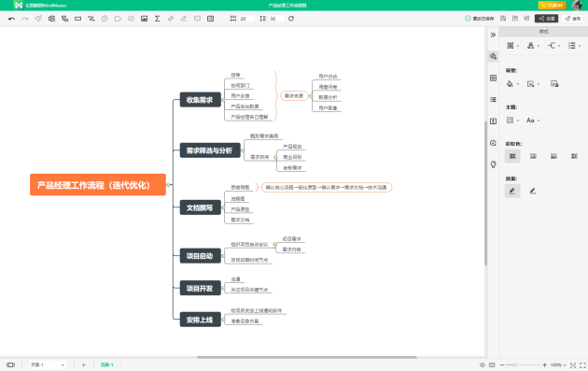Image resolution: width=588 pixels, height=371 pixels.
Task: Enable the hand-drawn sketch effect
Action: (x=533, y=192)
